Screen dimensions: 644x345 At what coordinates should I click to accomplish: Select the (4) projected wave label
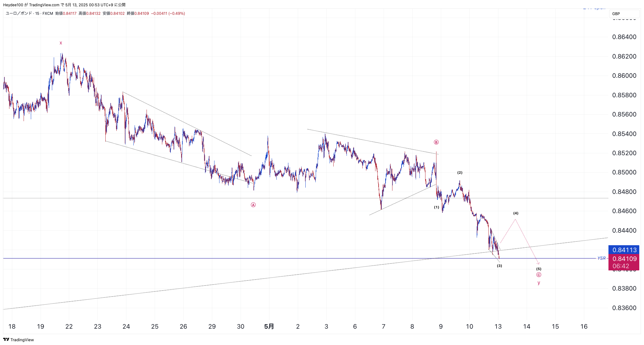point(516,213)
